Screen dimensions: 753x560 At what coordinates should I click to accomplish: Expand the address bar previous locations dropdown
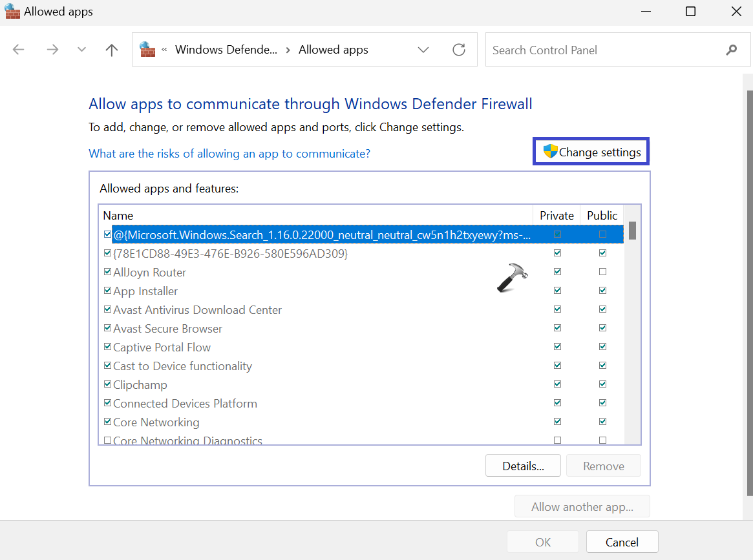[423, 50]
